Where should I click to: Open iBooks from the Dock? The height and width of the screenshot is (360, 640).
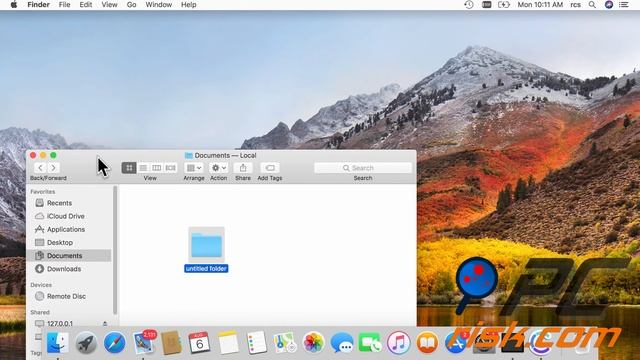coord(427,342)
